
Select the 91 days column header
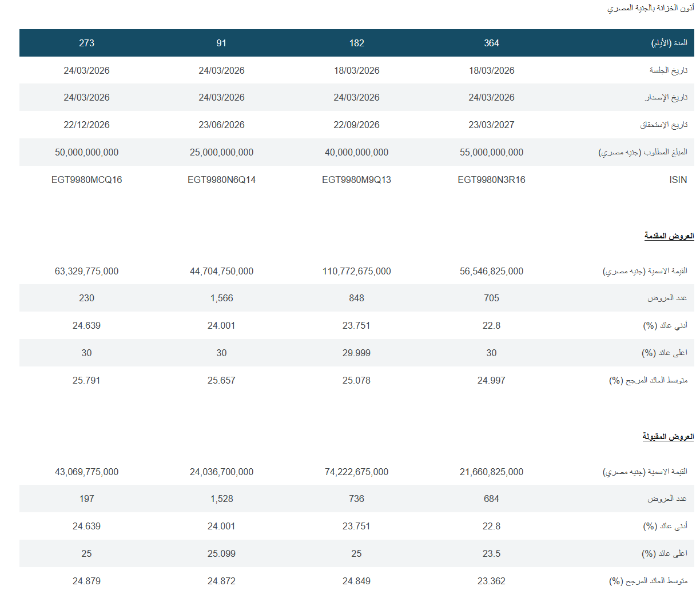coord(221,43)
